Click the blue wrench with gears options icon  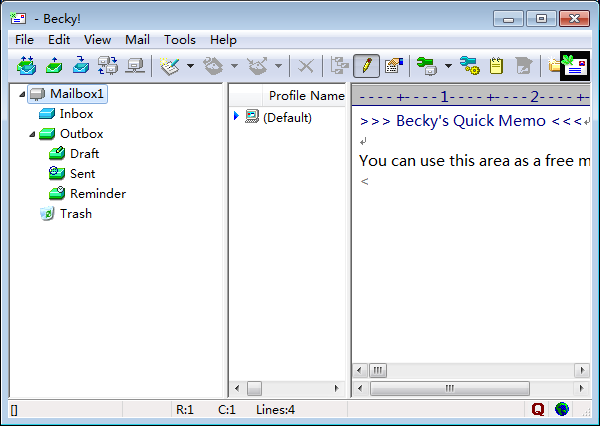coord(470,66)
